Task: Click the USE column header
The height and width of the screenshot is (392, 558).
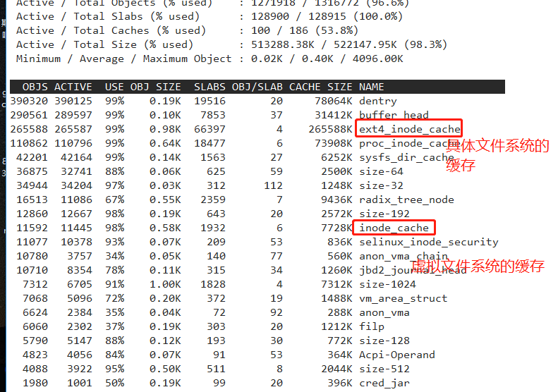Action: coord(114,87)
